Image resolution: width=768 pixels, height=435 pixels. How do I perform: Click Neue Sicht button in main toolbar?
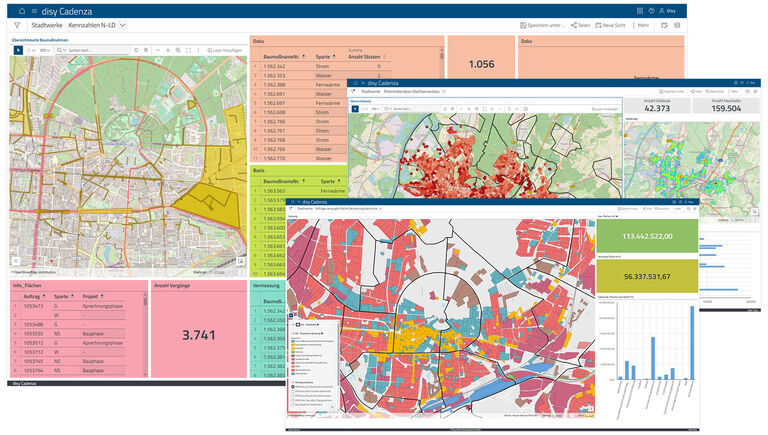(x=610, y=25)
